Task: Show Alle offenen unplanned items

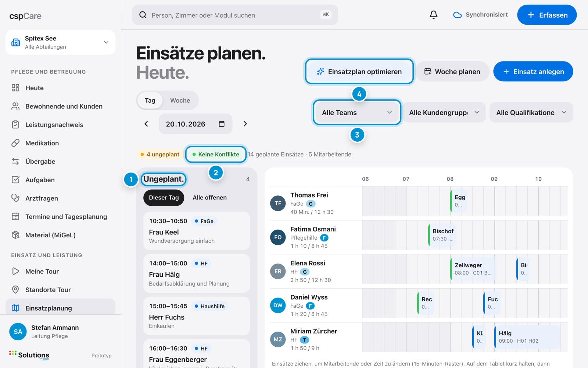Action: (209, 198)
